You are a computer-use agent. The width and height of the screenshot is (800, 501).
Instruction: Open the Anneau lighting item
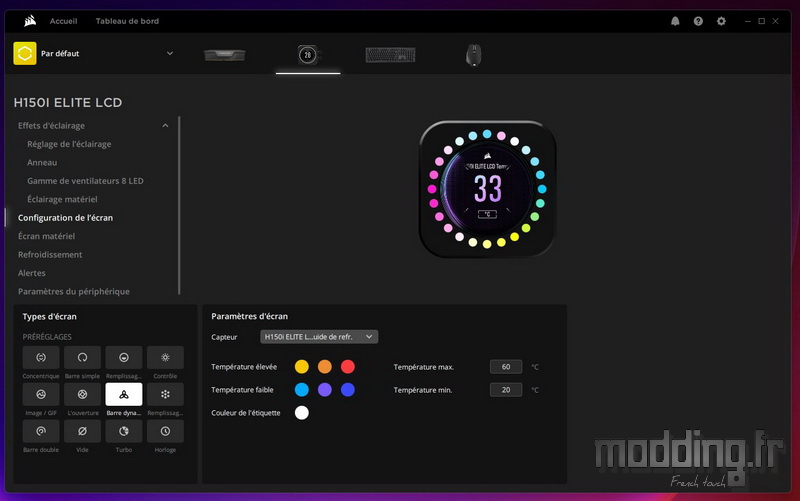point(42,162)
